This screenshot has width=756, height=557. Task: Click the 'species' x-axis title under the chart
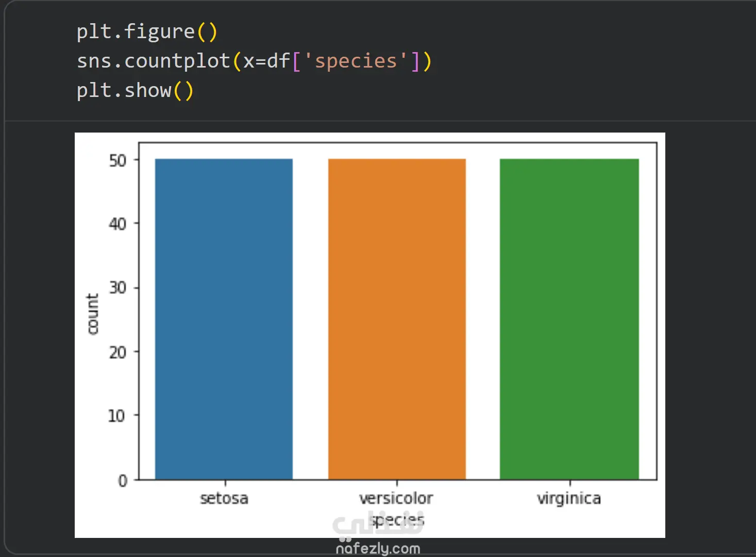[397, 521]
